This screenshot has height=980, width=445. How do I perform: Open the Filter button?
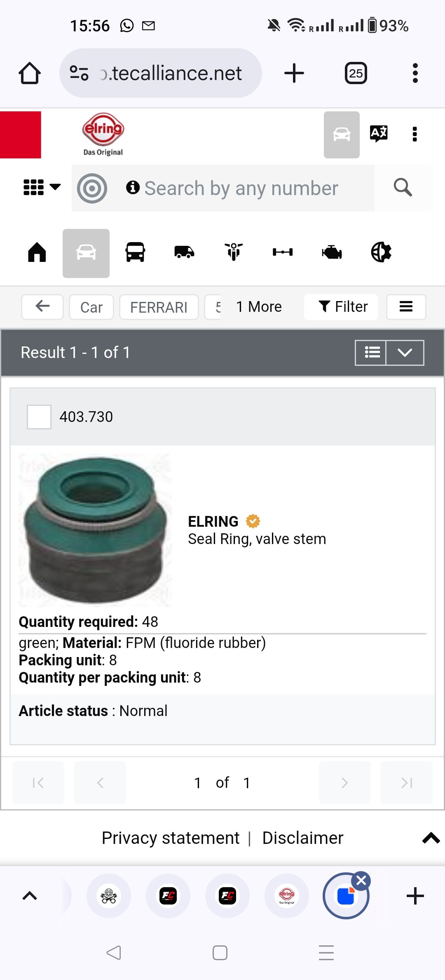[x=341, y=307]
